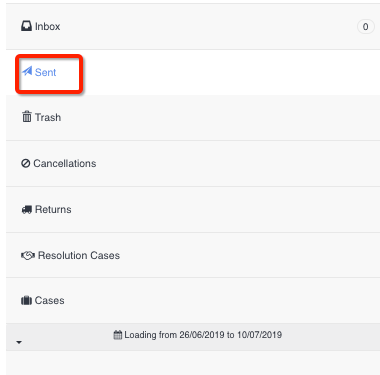The image size is (380, 375).
Task: Click the blank space in the Inbox row
Action: pos(207,26)
